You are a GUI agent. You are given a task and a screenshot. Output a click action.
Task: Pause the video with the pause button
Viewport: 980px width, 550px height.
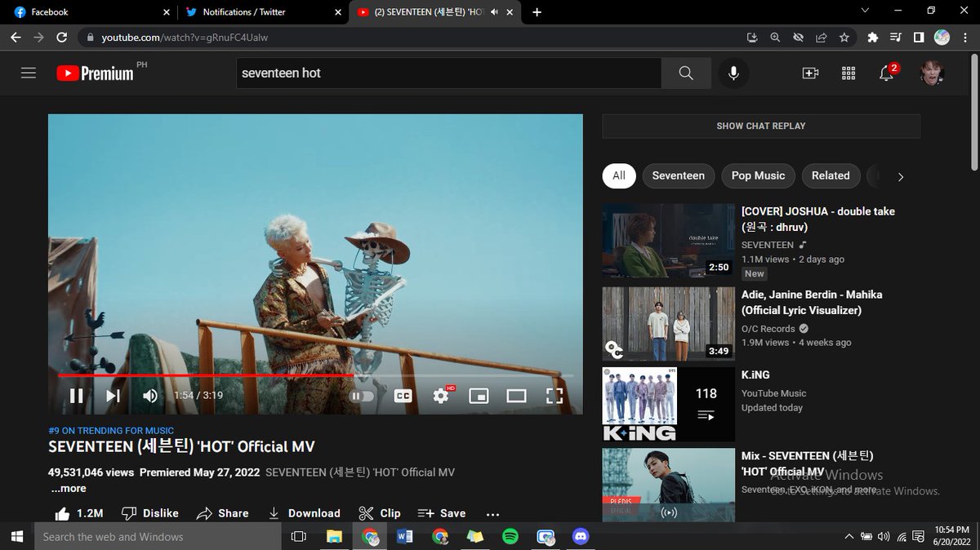click(76, 396)
